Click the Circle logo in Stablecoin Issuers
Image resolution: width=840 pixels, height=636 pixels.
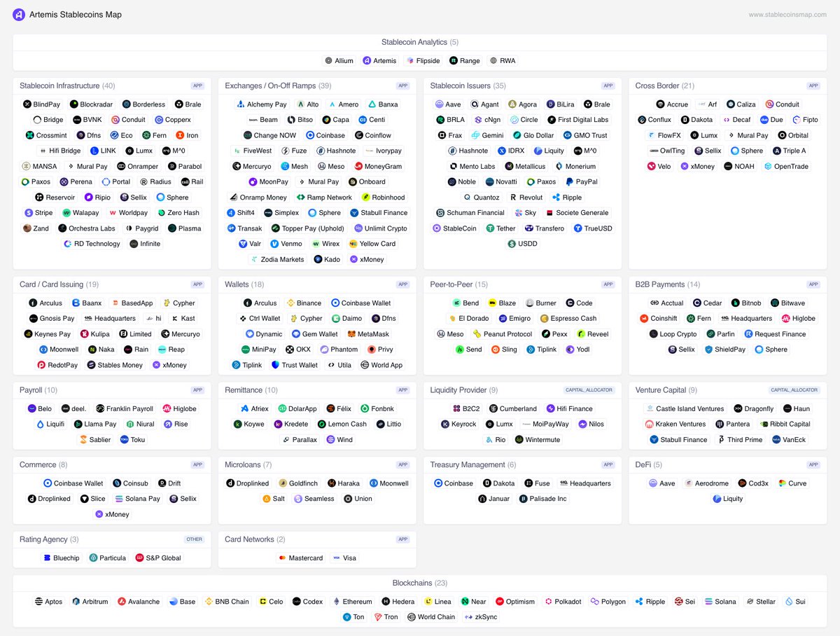(x=514, y=120)
